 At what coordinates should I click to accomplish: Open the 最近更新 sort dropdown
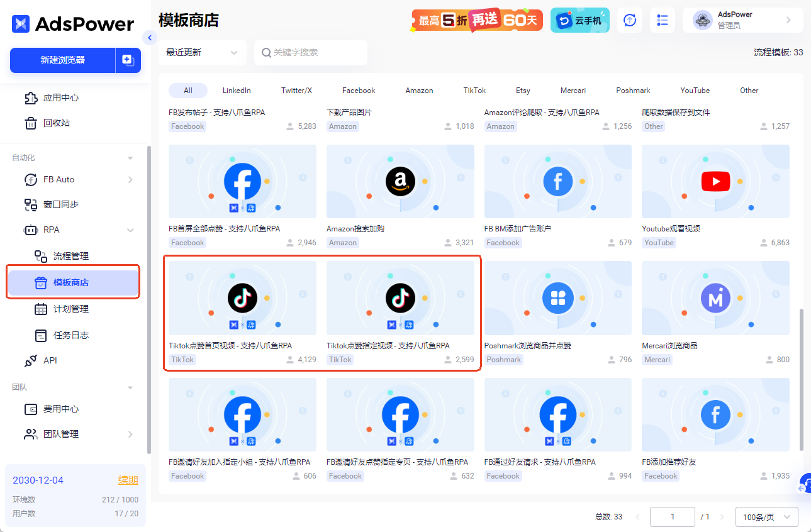[202, 53]
